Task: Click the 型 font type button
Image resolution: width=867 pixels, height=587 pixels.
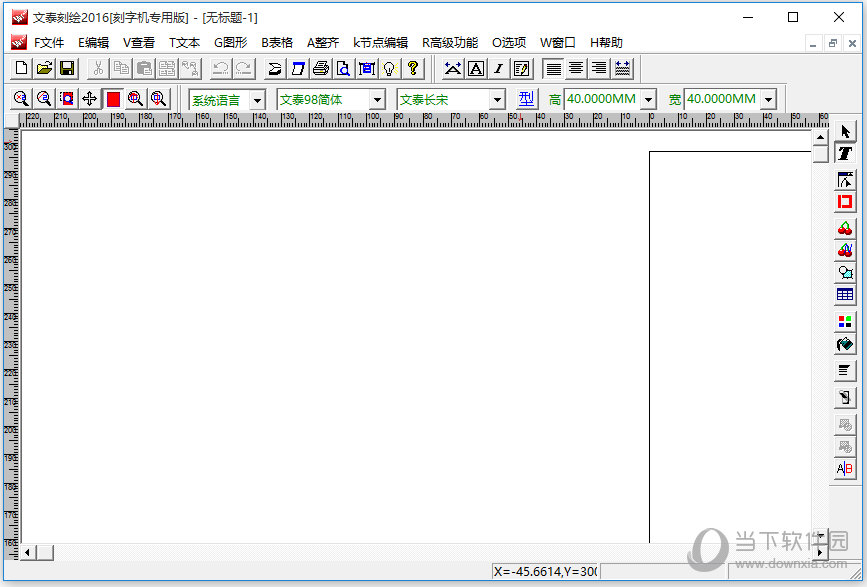Action: click(527, 99)
